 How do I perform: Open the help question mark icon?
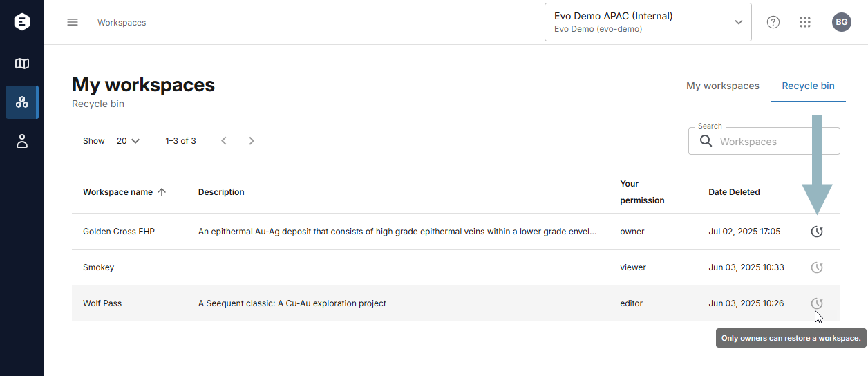click(x=773, y=22)
